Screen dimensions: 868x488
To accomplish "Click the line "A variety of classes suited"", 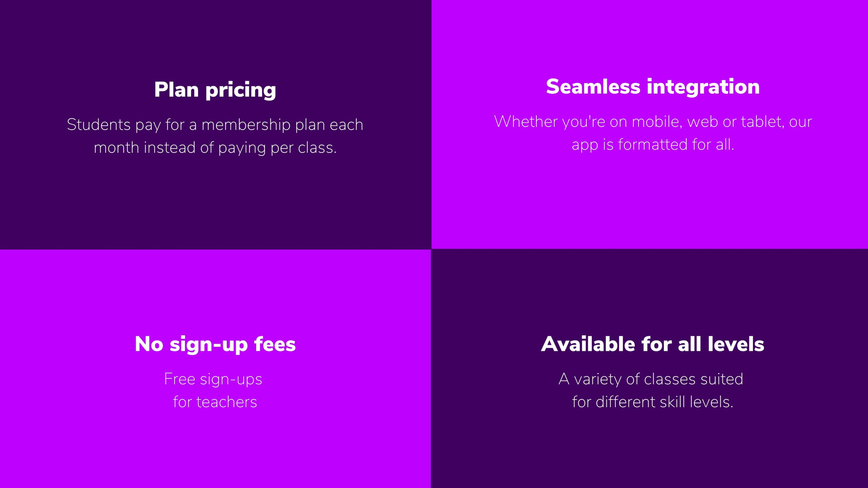I will click(651, 379).
